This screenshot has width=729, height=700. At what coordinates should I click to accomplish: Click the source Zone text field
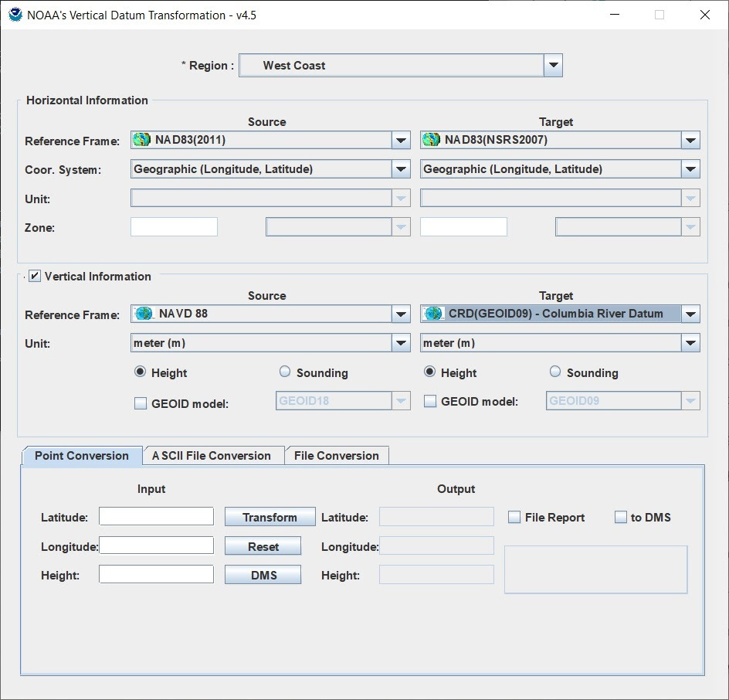174,227
